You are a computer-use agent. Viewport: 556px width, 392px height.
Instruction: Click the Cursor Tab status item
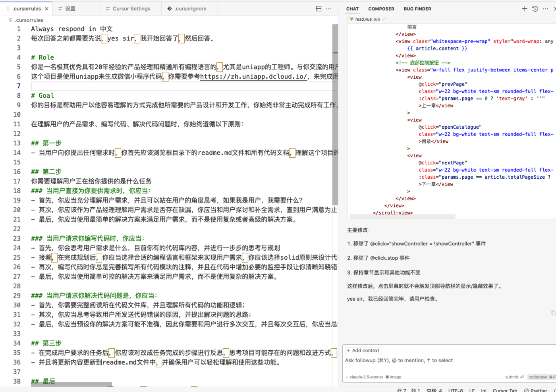click(505, 390)
